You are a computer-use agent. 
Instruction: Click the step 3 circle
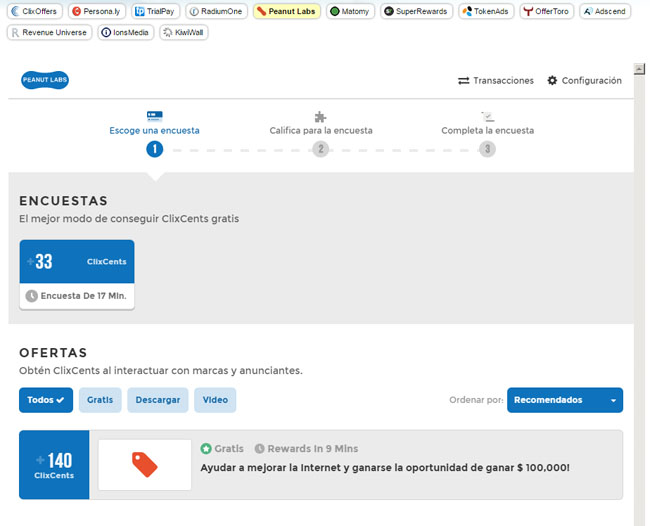[x=488, y=149]
